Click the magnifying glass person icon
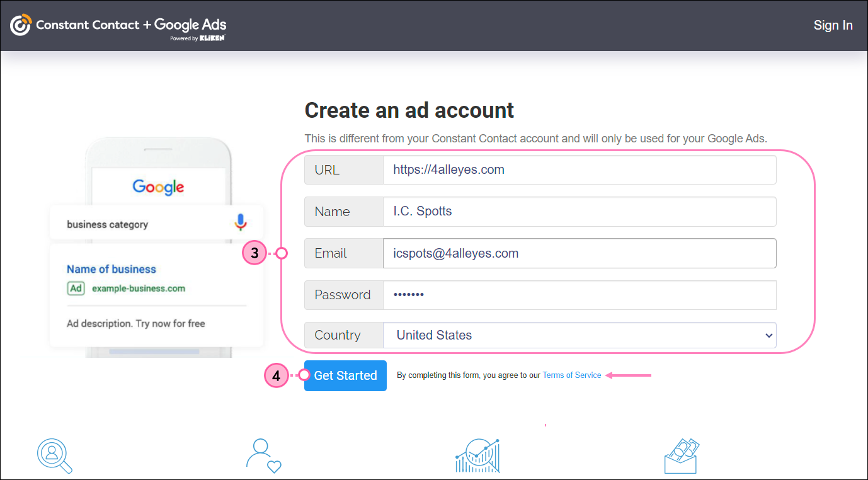The width and height of the screenshot is (868, 480). pos(55,455)
